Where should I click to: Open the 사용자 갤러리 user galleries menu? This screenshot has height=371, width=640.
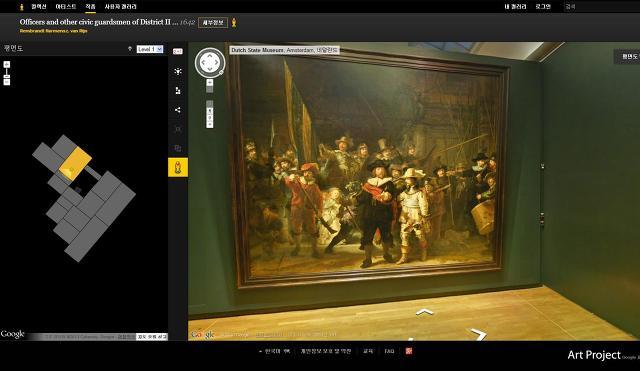(120, 7)
